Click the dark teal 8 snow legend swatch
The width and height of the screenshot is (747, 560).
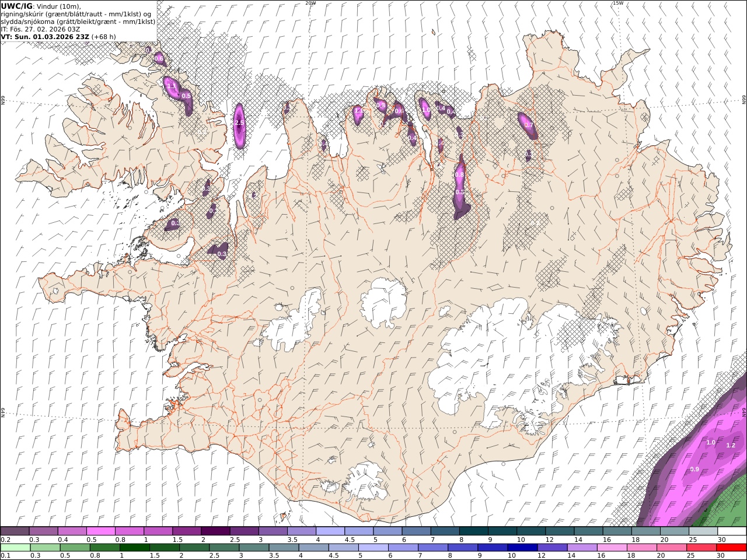[473, 531]
